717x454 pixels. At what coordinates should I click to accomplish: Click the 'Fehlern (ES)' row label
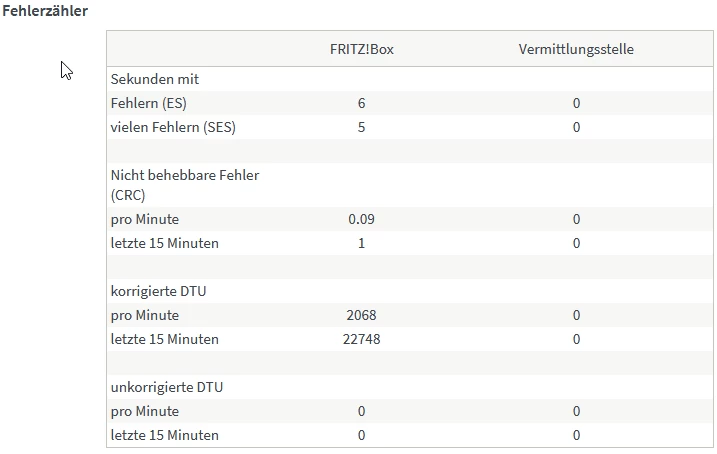(x=148, y=103)
